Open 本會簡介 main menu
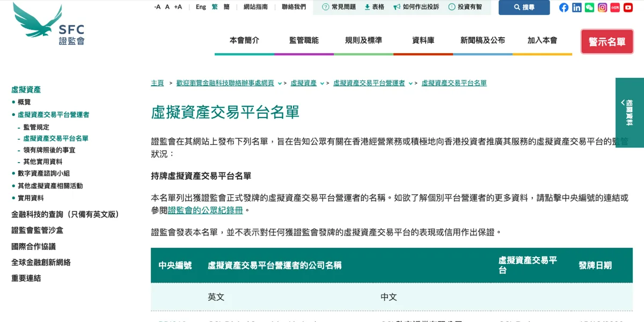 244,40
